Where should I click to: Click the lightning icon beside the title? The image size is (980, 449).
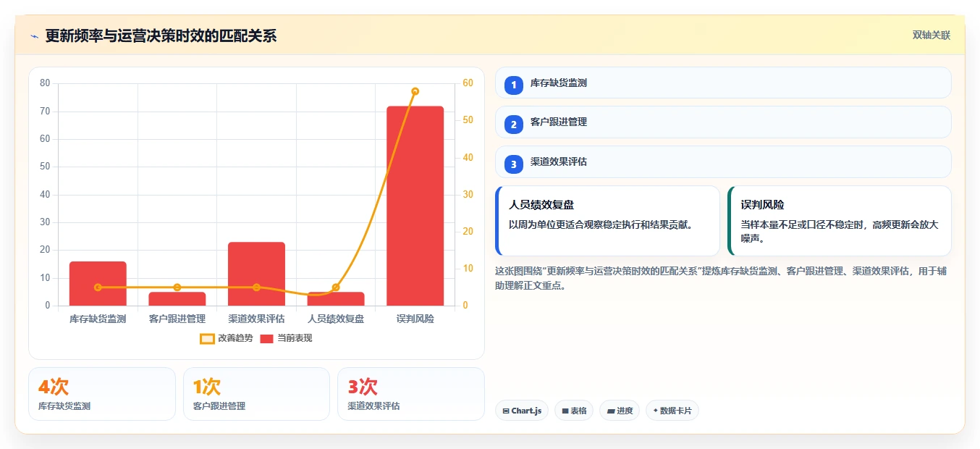[x=35, y=36]
